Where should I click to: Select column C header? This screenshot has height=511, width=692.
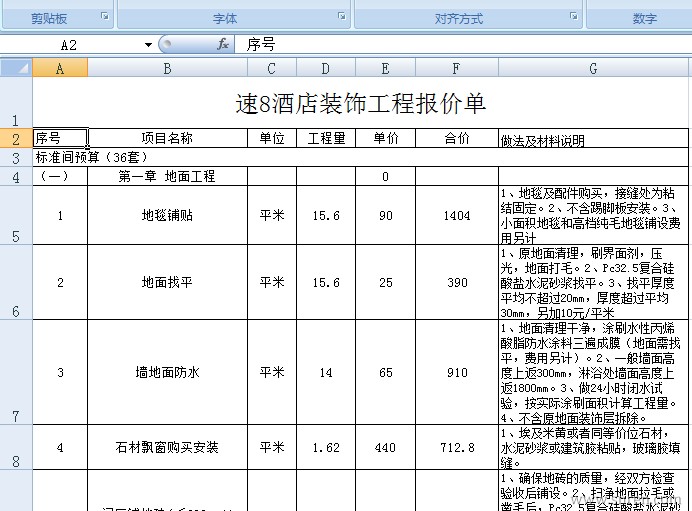(x=272, y=68)
